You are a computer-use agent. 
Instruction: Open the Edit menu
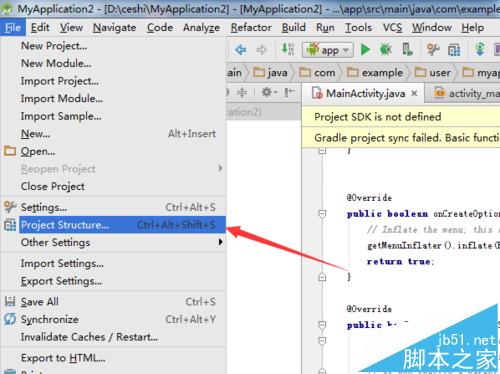(40, 28)
